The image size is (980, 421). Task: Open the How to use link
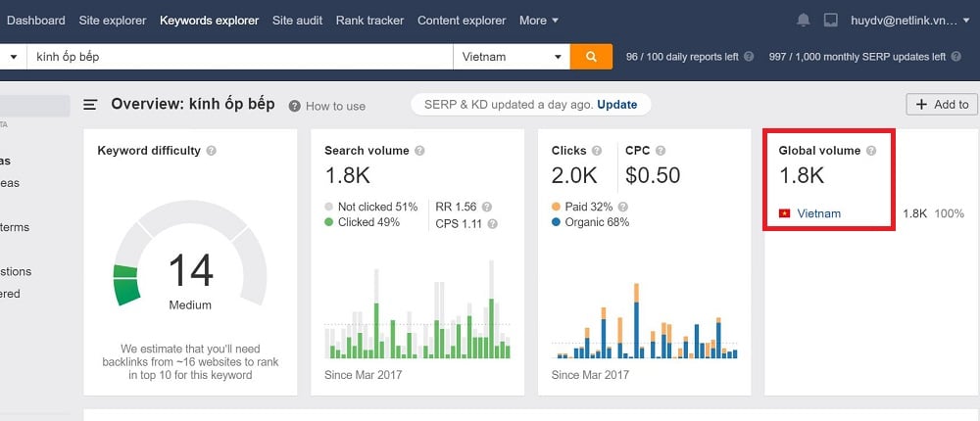click(335, 106)
